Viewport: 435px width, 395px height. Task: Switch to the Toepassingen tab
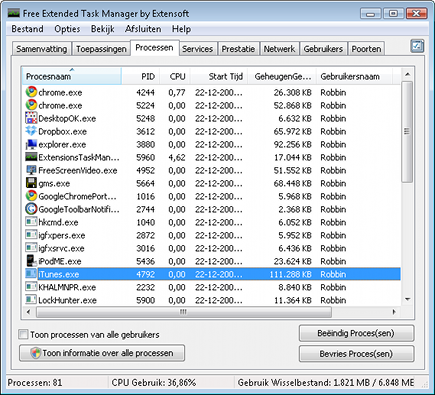(101, 49)
